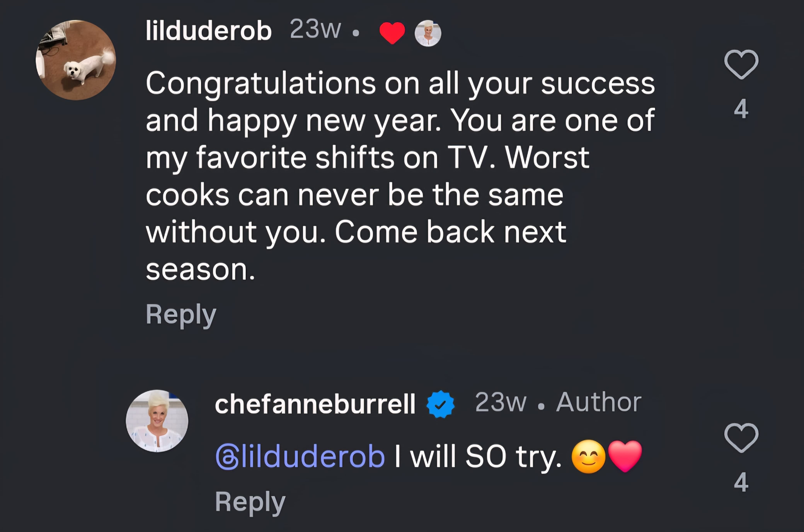Viewport: 804px width, 532px height.
Task: Click the Author label on the reply
Action: tap(599, 402)
